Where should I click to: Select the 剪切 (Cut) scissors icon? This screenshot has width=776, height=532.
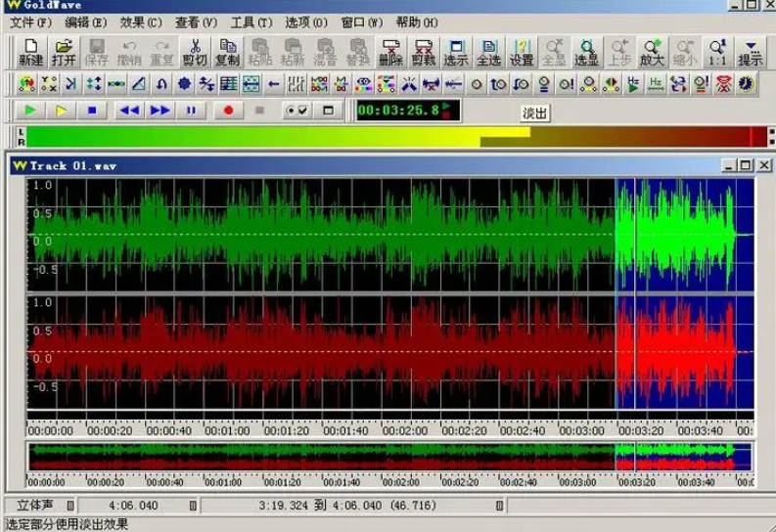click(195, 53)
